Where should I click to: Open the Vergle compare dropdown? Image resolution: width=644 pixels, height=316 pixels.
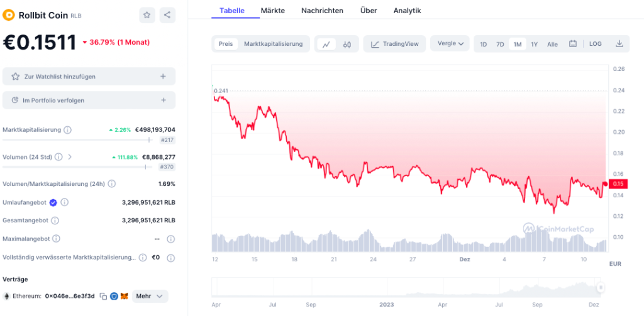[450, 43]
